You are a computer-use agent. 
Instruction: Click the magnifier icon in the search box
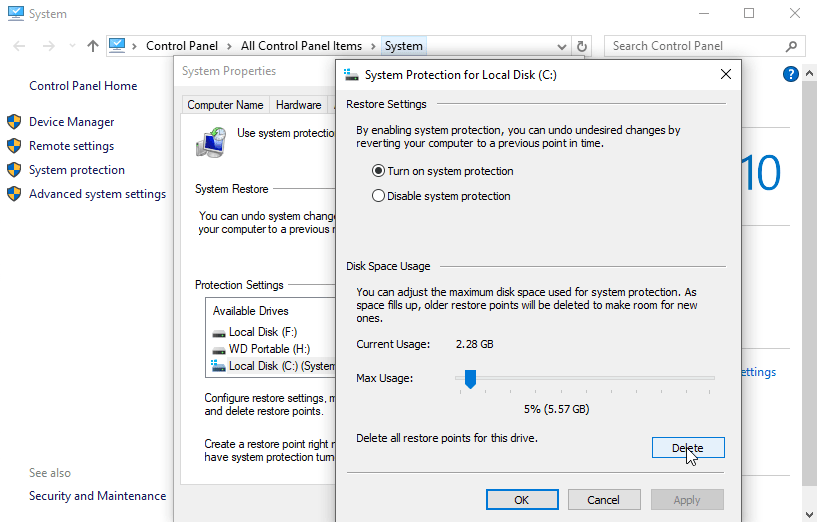(x=790, y=46)
